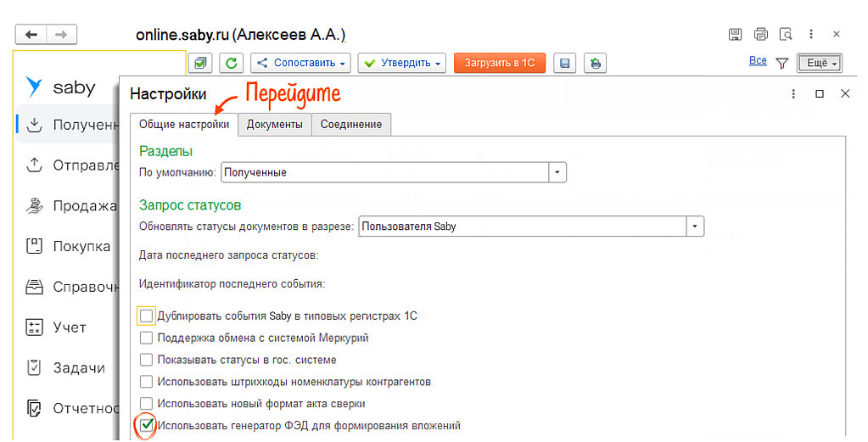Click the green refresh icon in toolbar
Image resolution: width=868 pixels, height=442 pixels.
click(x=232, y=64)
